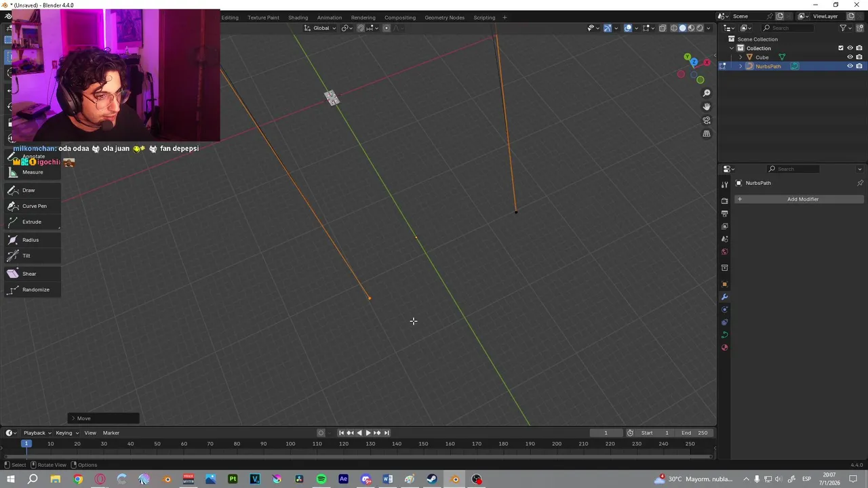Screen dimensions: 868x488
Task: Open viewport shading options dropdown arrow
Action: tap(709, 28)
